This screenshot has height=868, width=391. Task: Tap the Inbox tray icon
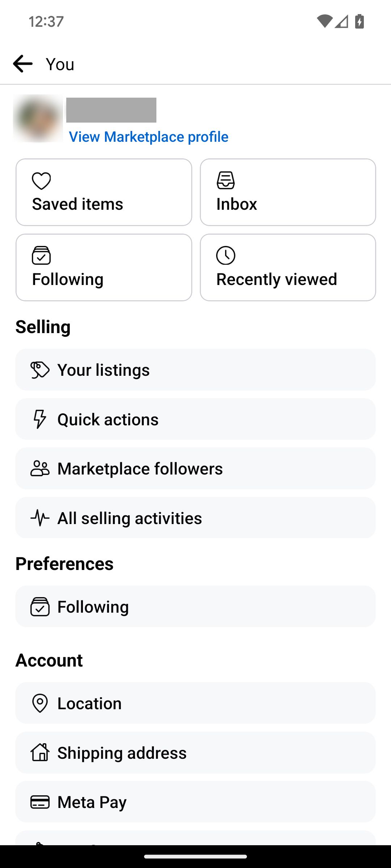(226, 180)
